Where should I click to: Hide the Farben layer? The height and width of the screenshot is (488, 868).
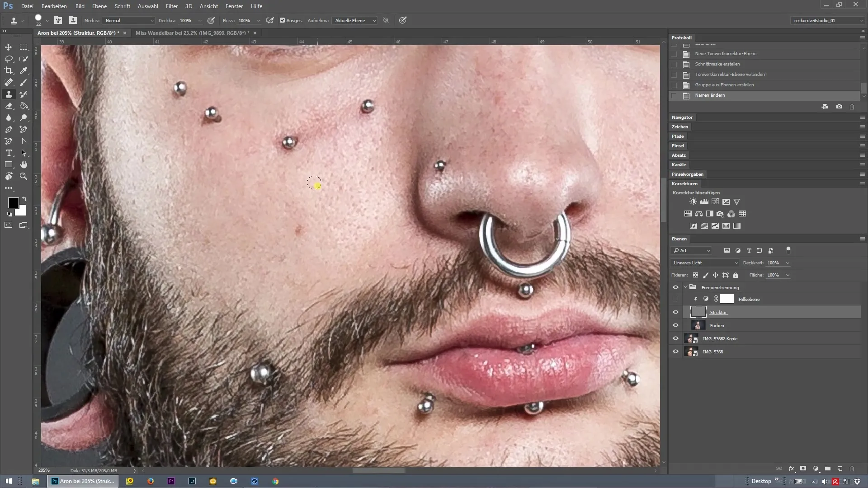click(675, 325)
